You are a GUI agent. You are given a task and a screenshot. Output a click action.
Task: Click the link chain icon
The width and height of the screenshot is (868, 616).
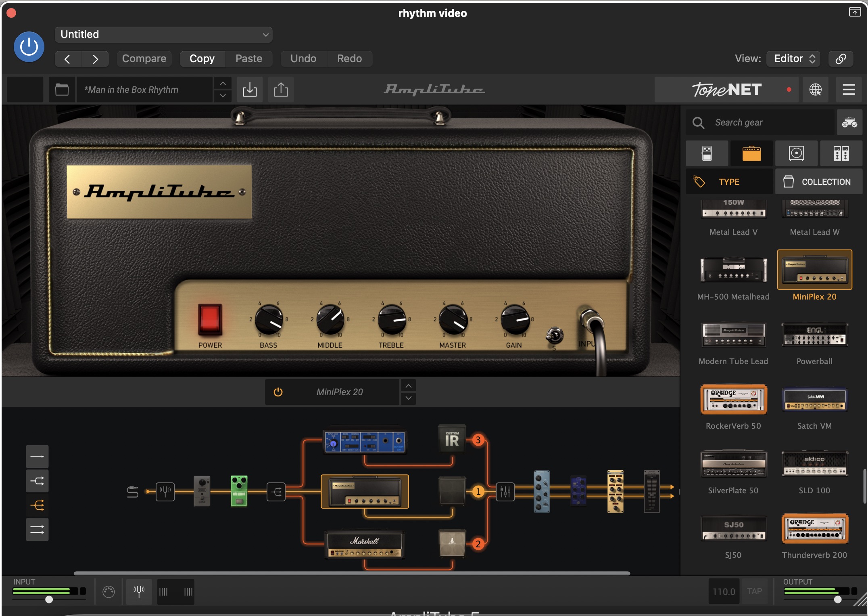841,59
